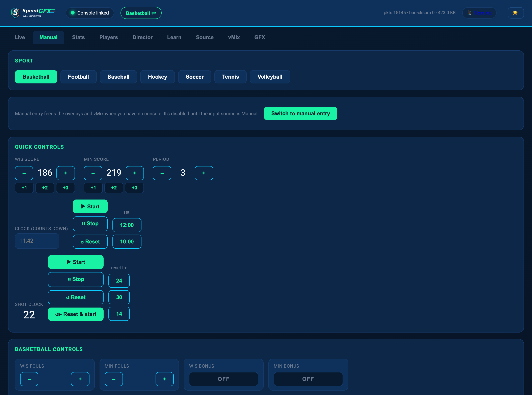532x395 pixels.
Task: Set game clock to 10:00
Action: pos(127,242)
